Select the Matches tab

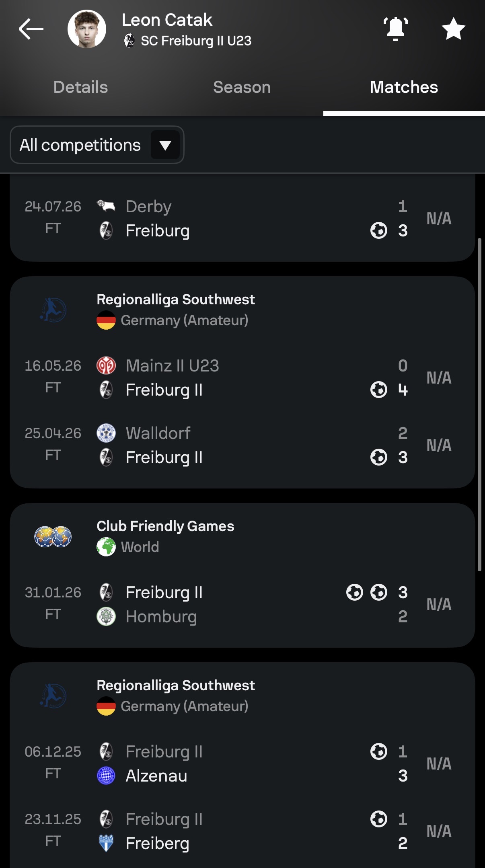404,87
